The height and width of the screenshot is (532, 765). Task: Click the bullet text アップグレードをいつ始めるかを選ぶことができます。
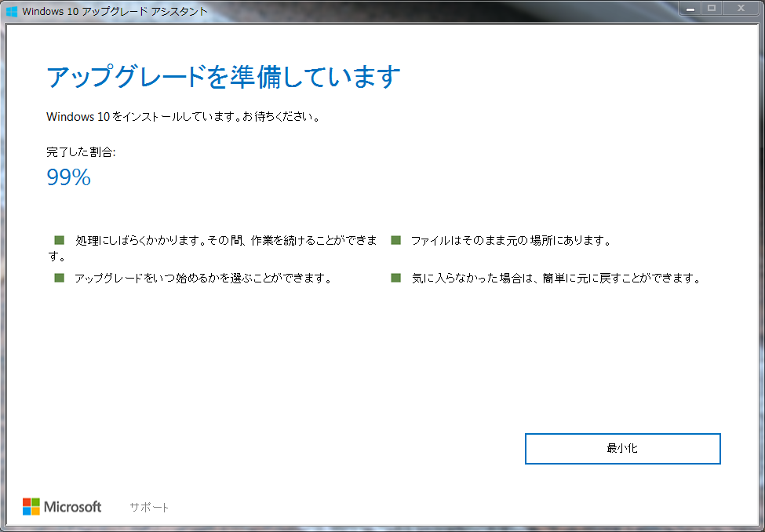pos(203,279)
